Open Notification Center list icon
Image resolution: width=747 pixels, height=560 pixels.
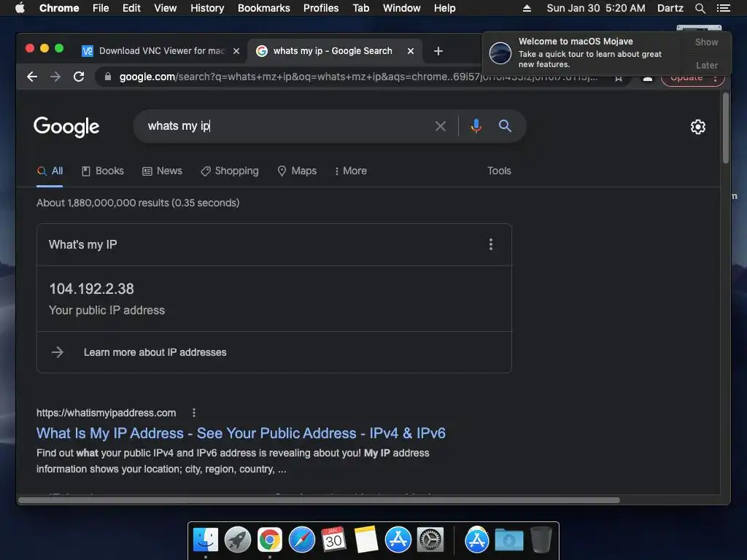coord(723,8)
